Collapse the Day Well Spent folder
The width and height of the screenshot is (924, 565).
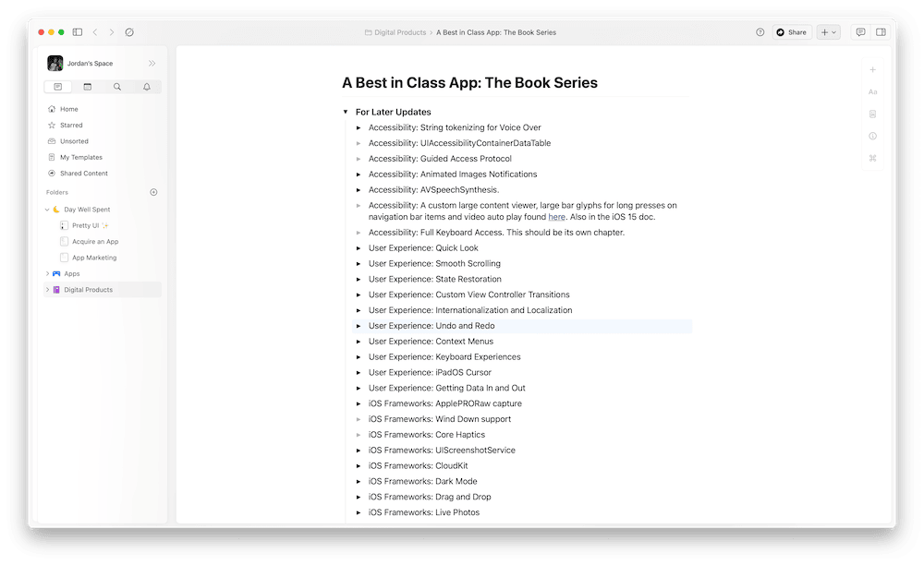(x=47, y=210)
